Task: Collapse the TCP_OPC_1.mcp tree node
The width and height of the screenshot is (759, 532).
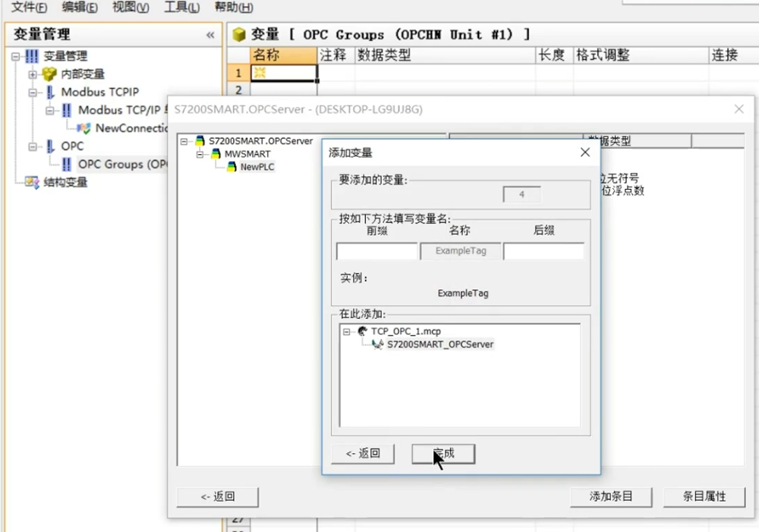Action: 347,332
